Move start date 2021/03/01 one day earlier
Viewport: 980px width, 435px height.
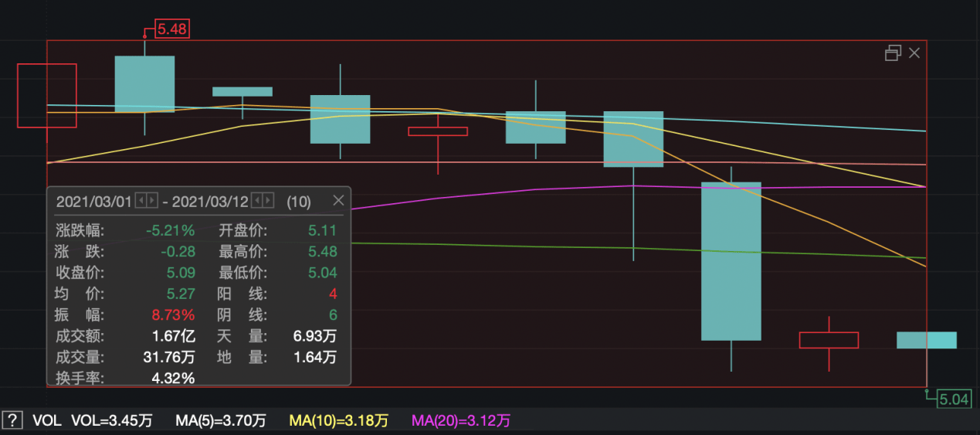point(141,201)
